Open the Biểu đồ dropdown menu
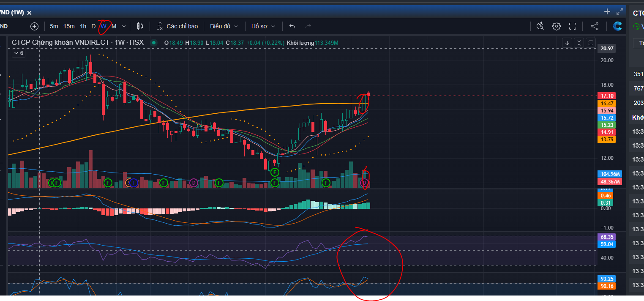Screen dimensions: 644x301 tap(224, 26)
